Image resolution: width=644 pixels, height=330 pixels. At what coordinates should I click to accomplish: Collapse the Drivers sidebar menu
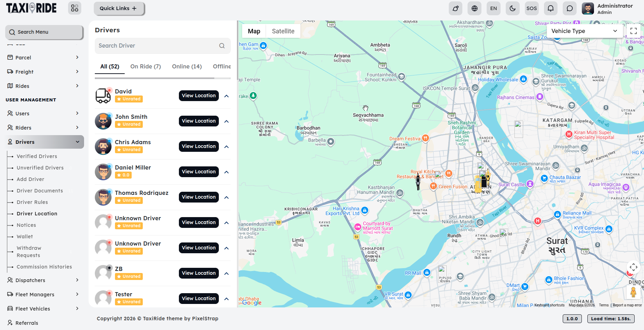(44, 142)
